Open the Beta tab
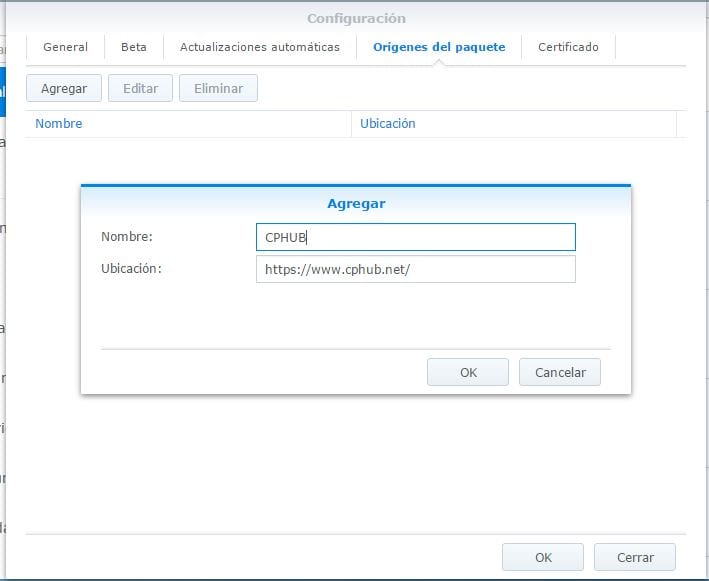This screenshot has width=709, height=581. coord(133,47)
